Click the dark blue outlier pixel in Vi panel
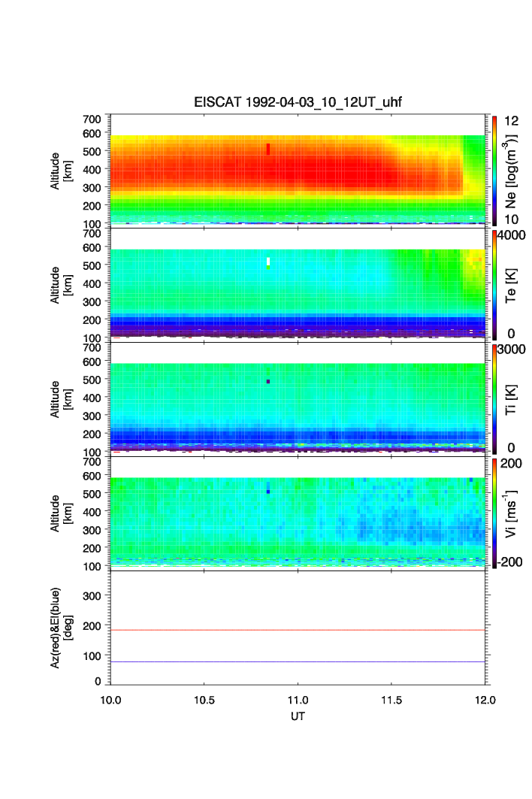This screenshot has width=532, height=799. pos(268,492)
